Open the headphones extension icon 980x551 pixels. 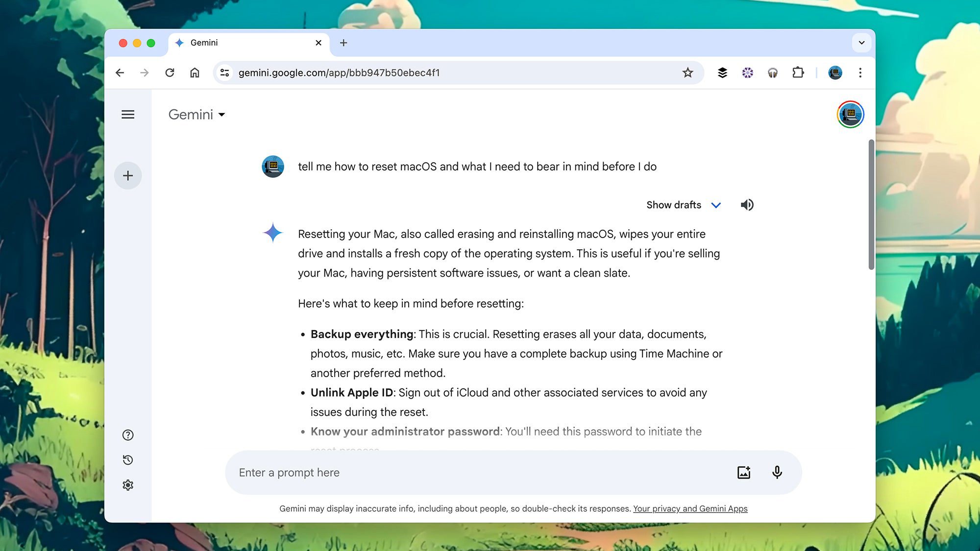tap(773, 72)
